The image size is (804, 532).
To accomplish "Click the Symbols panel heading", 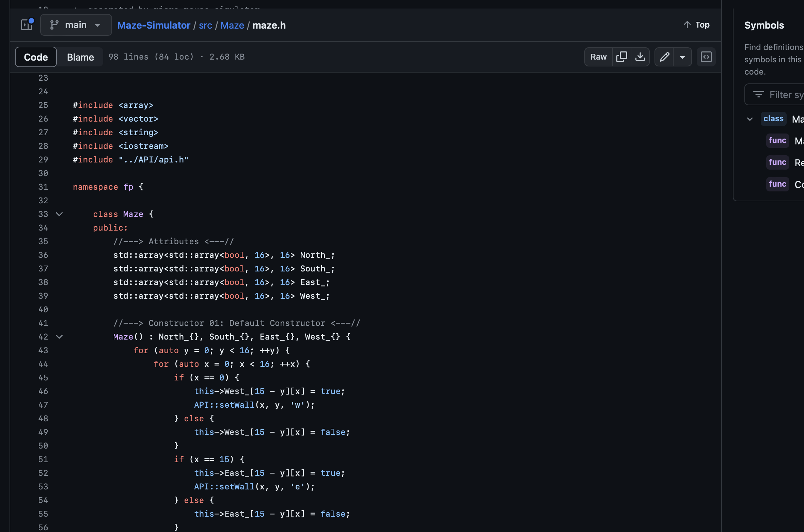I will [764, 25].
